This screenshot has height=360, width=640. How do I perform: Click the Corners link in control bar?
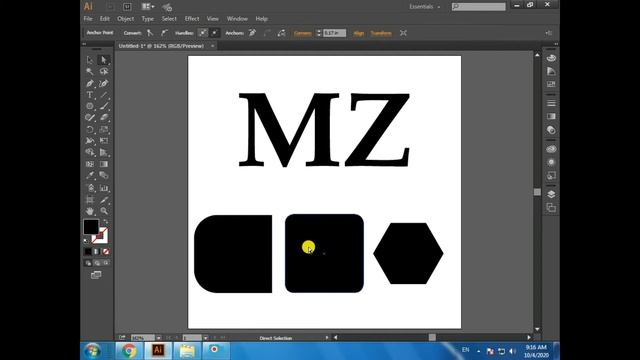(302, 33)
